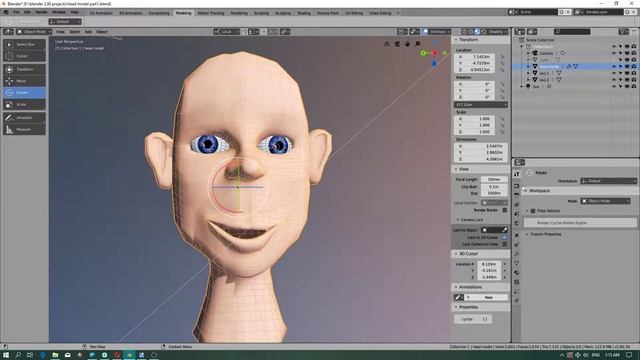
Task: Open viewport Object menu
Action: tap(102, 31)
